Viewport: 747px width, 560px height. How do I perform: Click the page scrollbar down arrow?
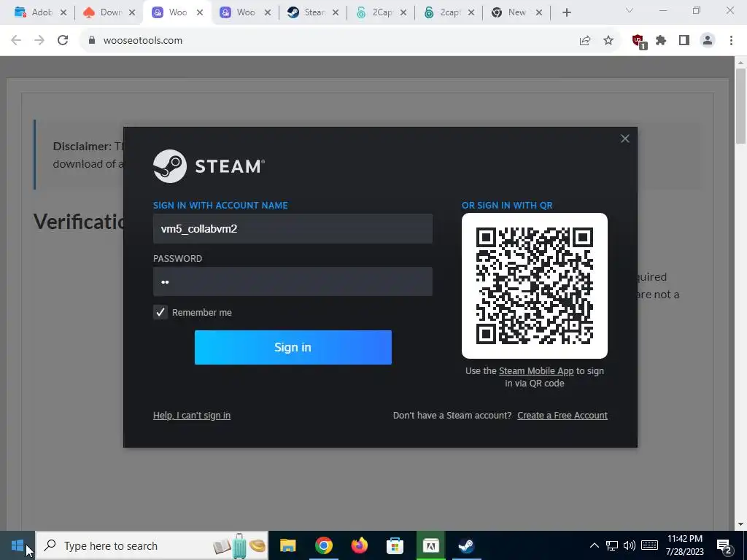740,525
